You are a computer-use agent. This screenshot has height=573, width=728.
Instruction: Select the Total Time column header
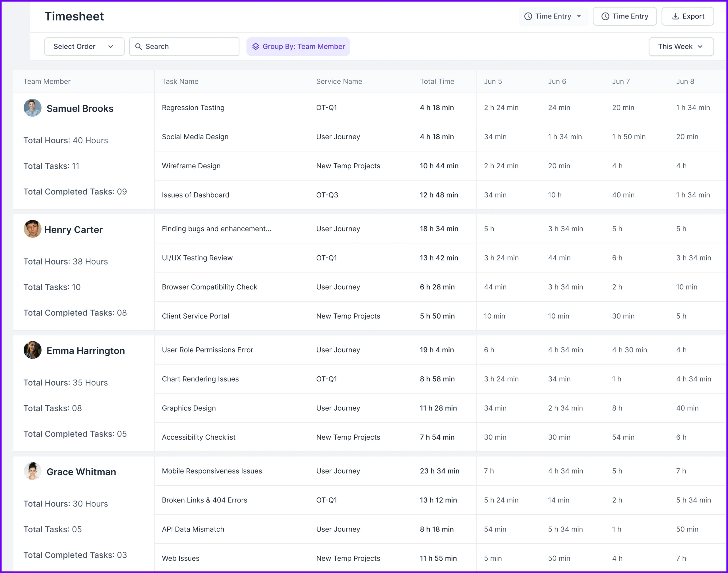click(x=437, y=81)
